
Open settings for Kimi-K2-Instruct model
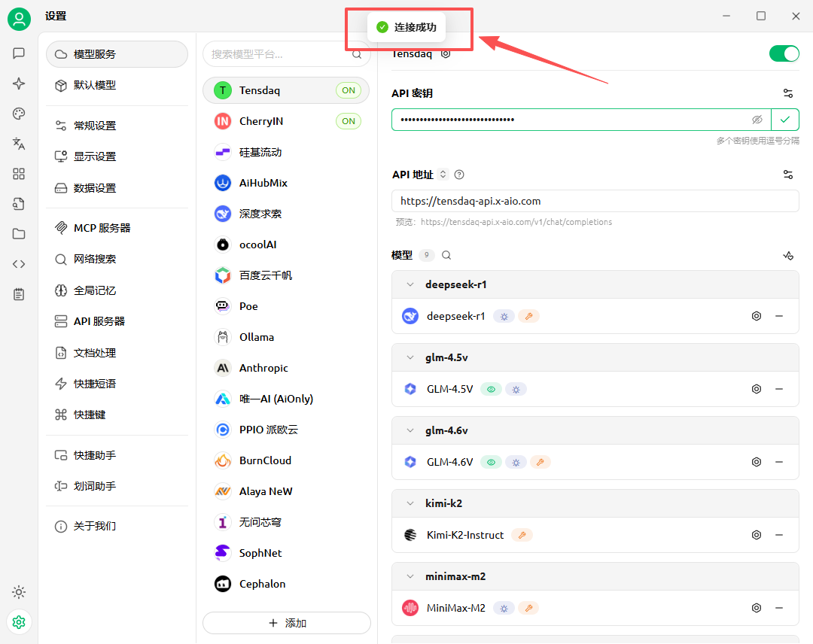tap(757, 535)
